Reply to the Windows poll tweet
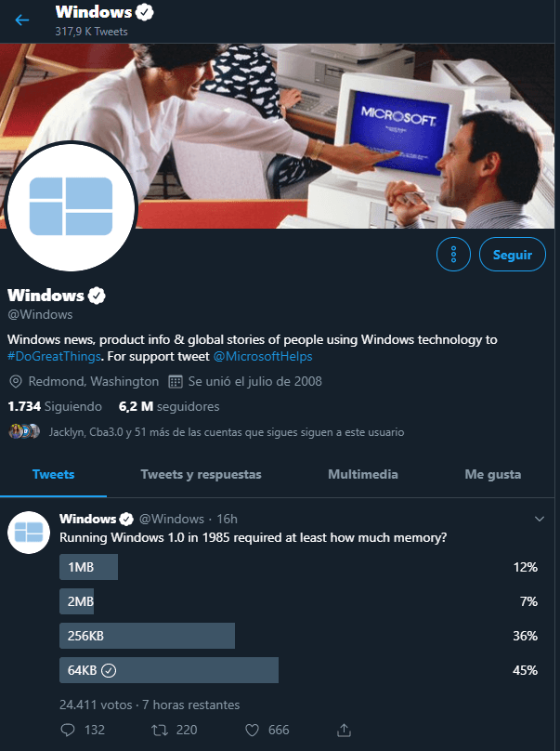The width and height of the screenshot is (560, 751). [68, 730]
